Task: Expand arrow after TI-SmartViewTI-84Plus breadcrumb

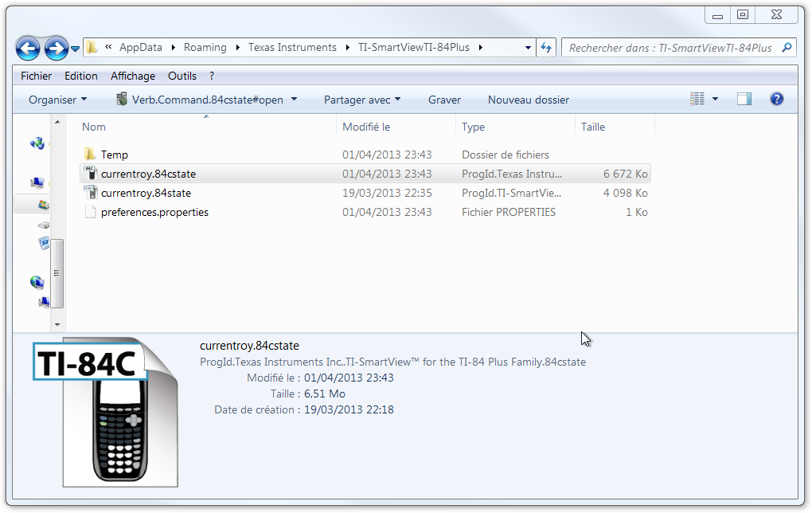Action: click(481, 48)
